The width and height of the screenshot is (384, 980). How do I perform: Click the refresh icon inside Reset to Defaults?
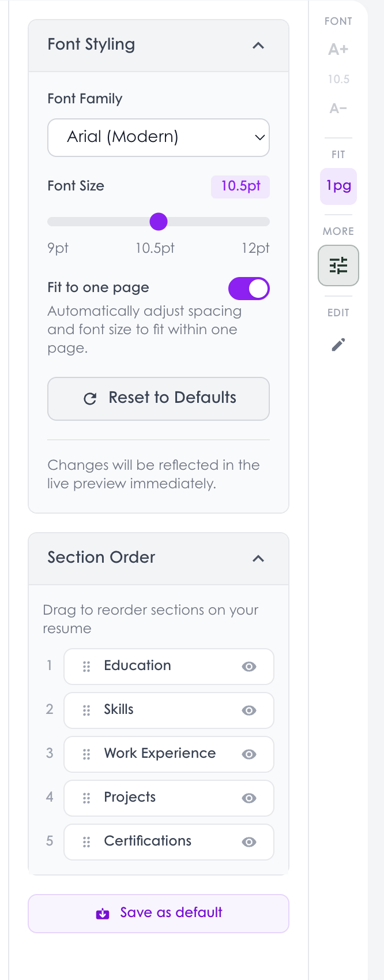tap(89, 398)
